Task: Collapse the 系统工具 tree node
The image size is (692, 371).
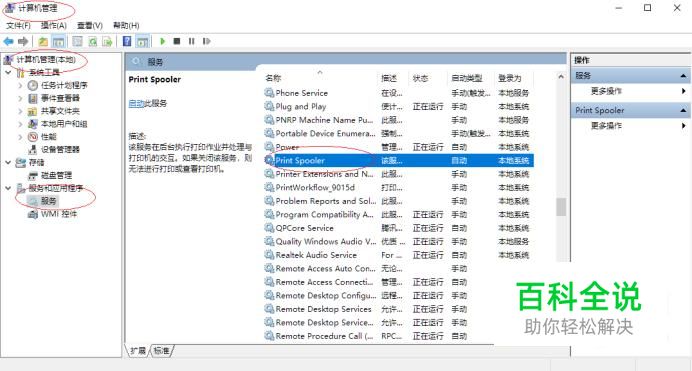Action: click(8, 72)
